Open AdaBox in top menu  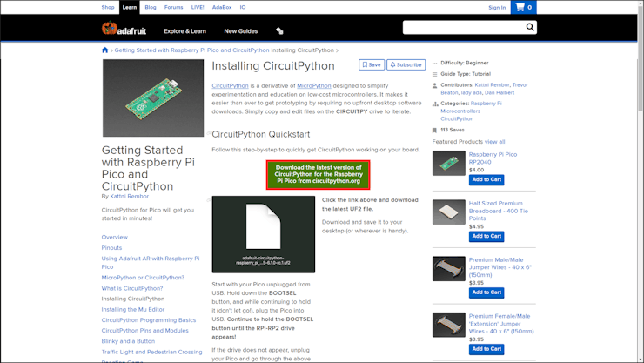coord(222,7)
